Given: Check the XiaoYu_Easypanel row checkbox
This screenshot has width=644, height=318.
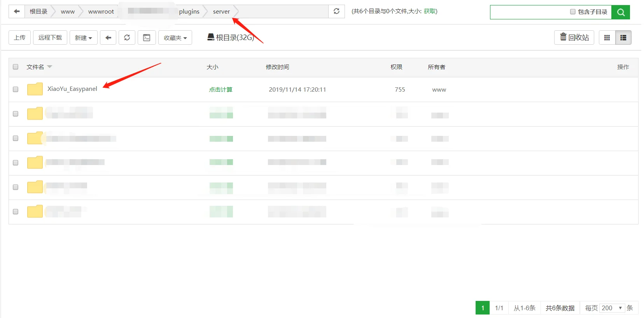Looking at the screenshot, I should [x=16, y=89].
